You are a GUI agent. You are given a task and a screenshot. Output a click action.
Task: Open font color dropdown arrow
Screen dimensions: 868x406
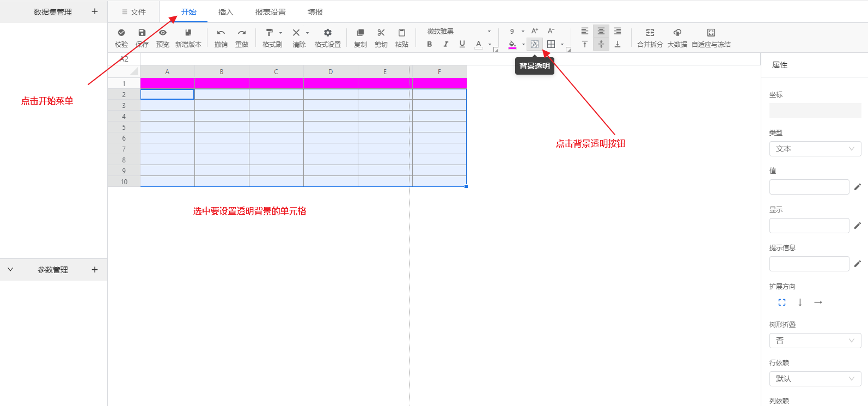490,44
